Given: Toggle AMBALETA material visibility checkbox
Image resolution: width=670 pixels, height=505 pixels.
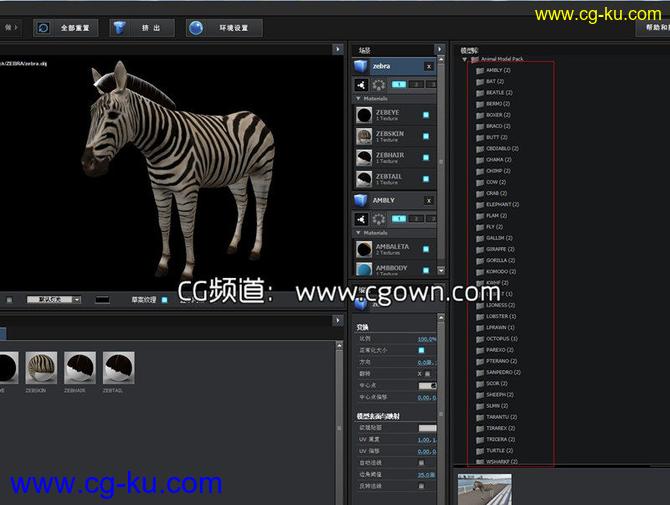Looking at the screenshot, I should click(426, 249).
